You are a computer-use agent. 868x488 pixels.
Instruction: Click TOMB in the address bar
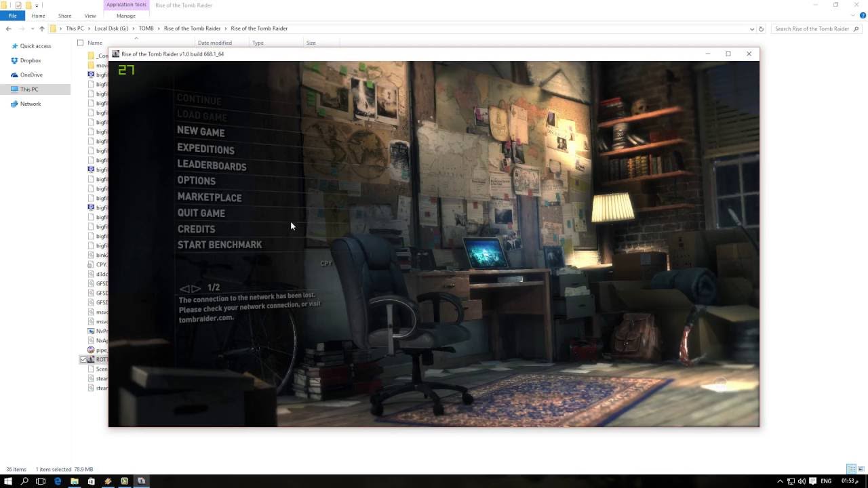(x=146, y=28)
